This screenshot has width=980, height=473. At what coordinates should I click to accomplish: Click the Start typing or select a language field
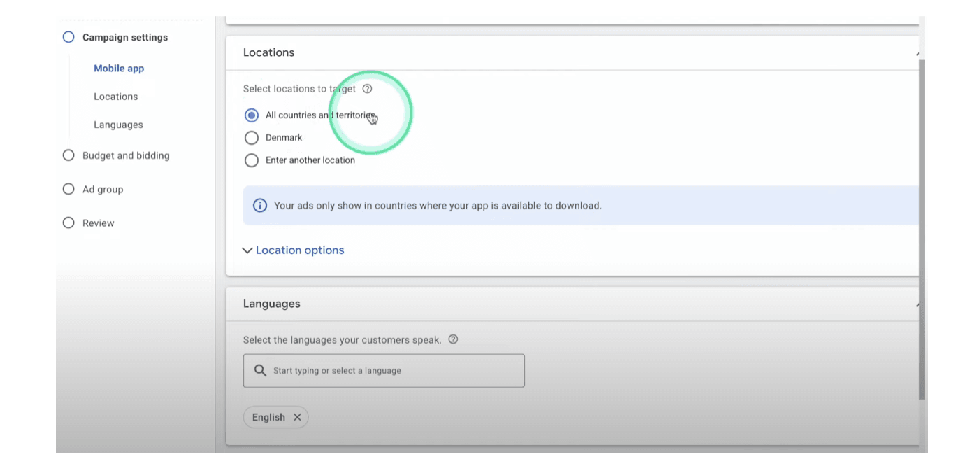point(391,371)
